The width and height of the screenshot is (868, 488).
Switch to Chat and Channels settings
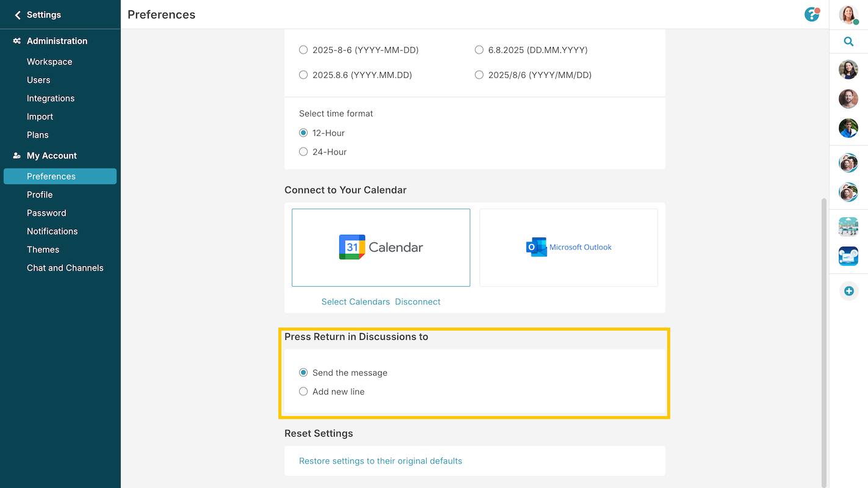coord(65,267)
